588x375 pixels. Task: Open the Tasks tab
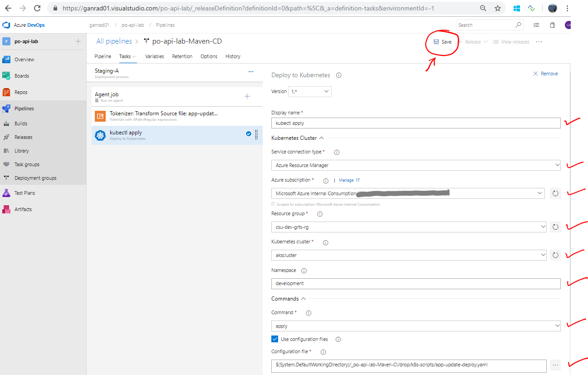pyautogui.click(x=127, y=56)
